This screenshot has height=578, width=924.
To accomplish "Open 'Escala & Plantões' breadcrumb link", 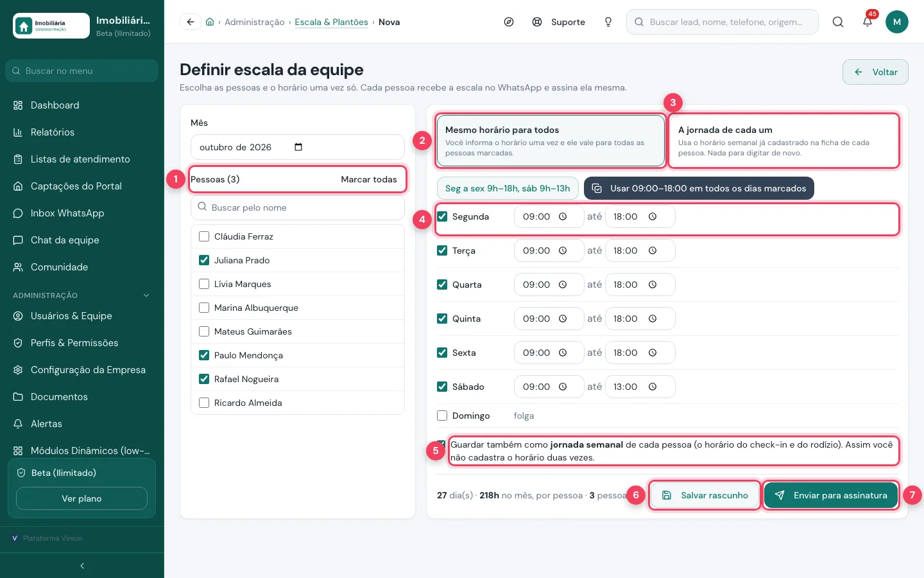I will [331, 22].
